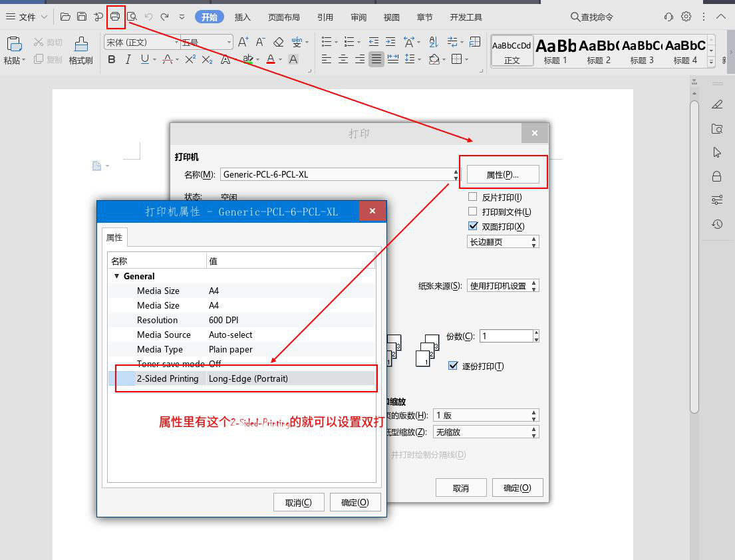Click the superscript X² icon
The width and height of the screenshot is (735, 560).
pyautogui.click(x=190, y=59)
